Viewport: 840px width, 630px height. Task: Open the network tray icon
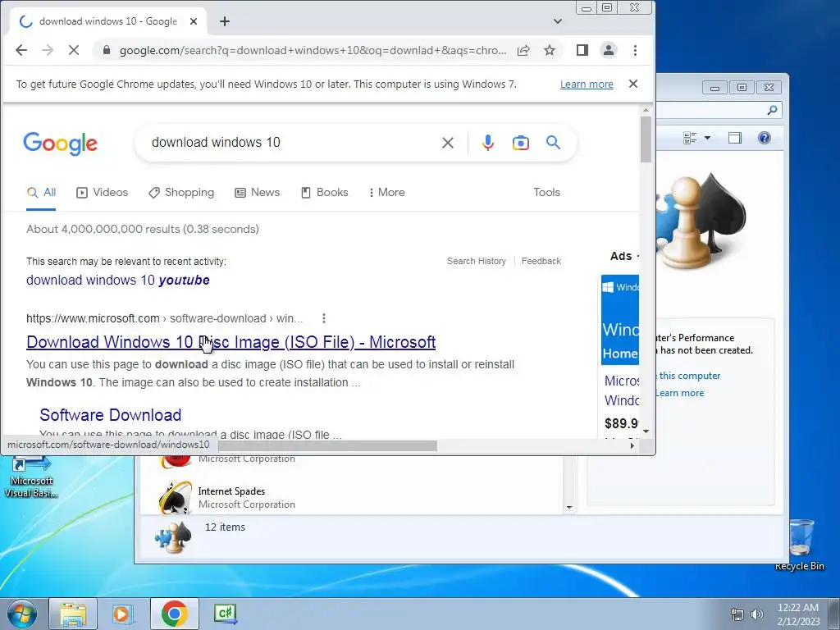(737, 614)
